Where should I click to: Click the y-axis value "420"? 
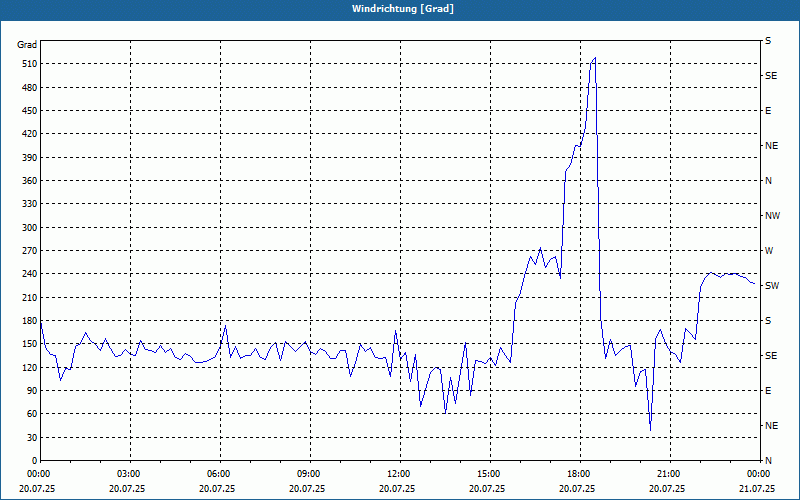(x=30, y=134)
